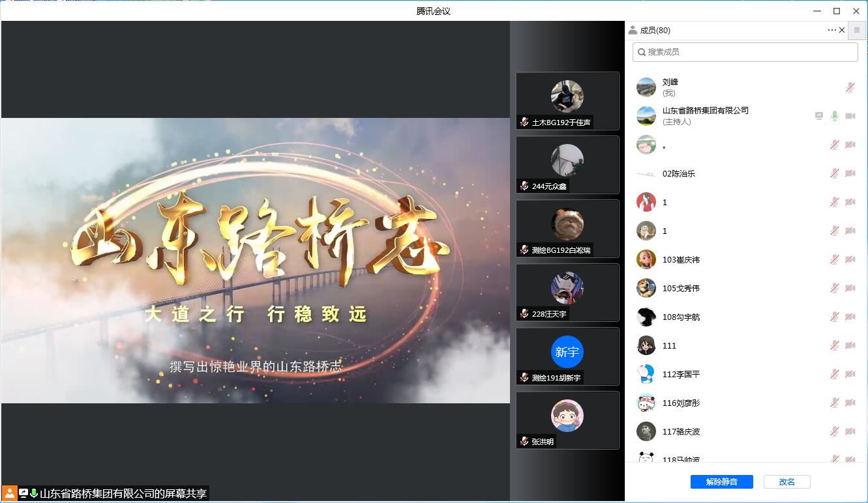Click the members icon next to 成员(80)
This screenshot has width=868, height=503.
633,30
